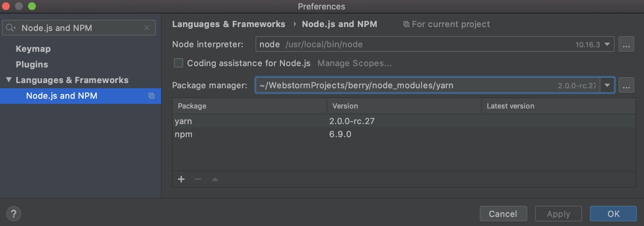Select Keymap in the settings tree
Image resolution: width=644 pixels, height=226 pixels.
pos(33,49)
